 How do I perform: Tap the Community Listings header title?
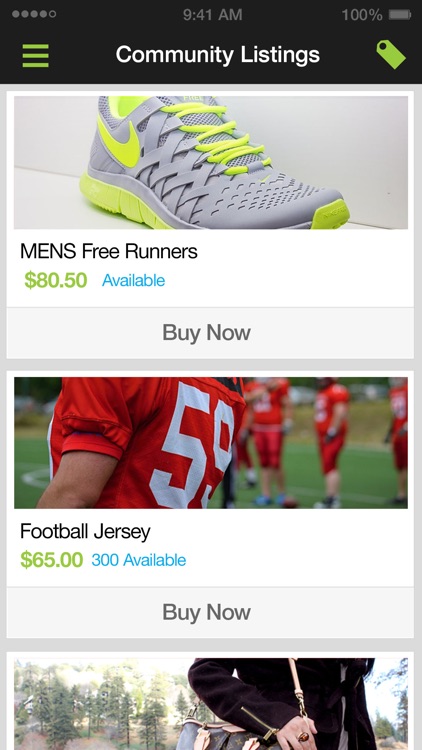218,55
